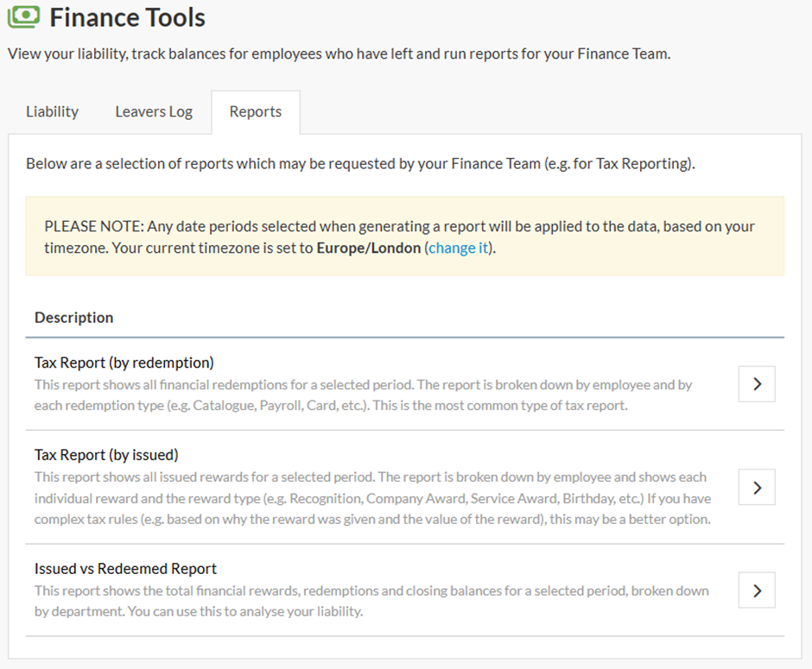The image size is (812, 669).
Task: Click the Description column header
Action: click(73, 318)
